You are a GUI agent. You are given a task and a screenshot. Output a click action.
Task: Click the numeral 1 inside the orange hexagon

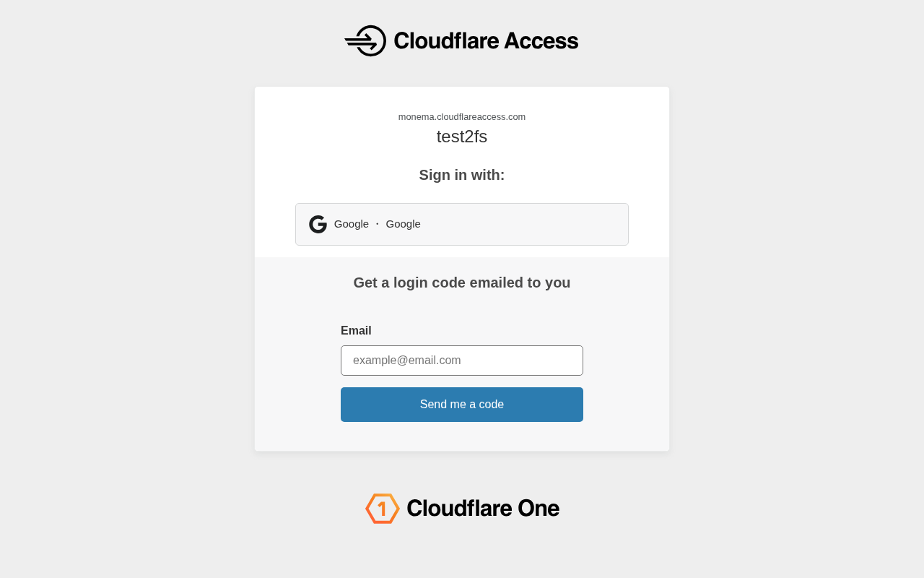click(x=382, y=509)
